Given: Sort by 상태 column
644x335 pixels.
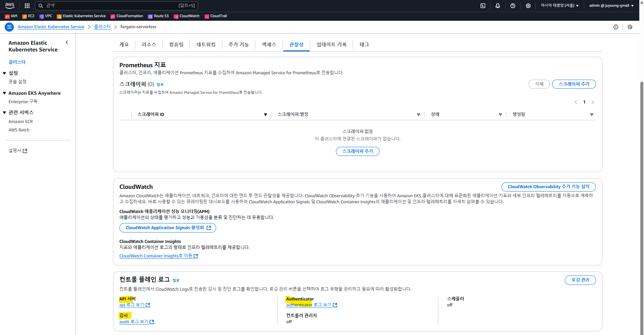Looking at the screenshot, I should (500, 115).
